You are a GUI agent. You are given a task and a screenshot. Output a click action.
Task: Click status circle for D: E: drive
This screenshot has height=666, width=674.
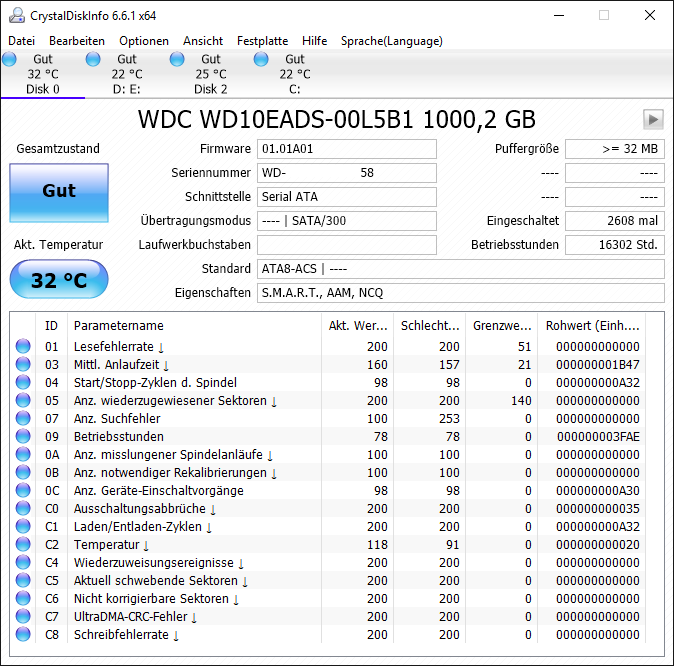tap(93, 59)
